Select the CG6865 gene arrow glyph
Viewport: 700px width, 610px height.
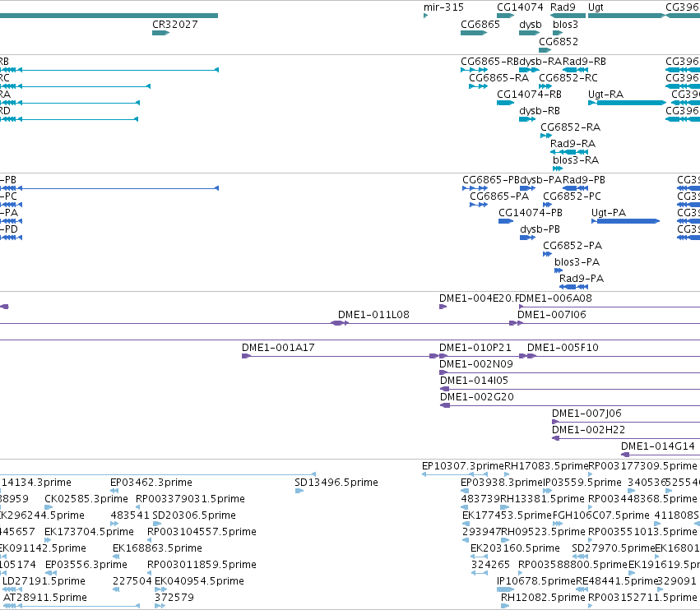(x=474, y=33)
